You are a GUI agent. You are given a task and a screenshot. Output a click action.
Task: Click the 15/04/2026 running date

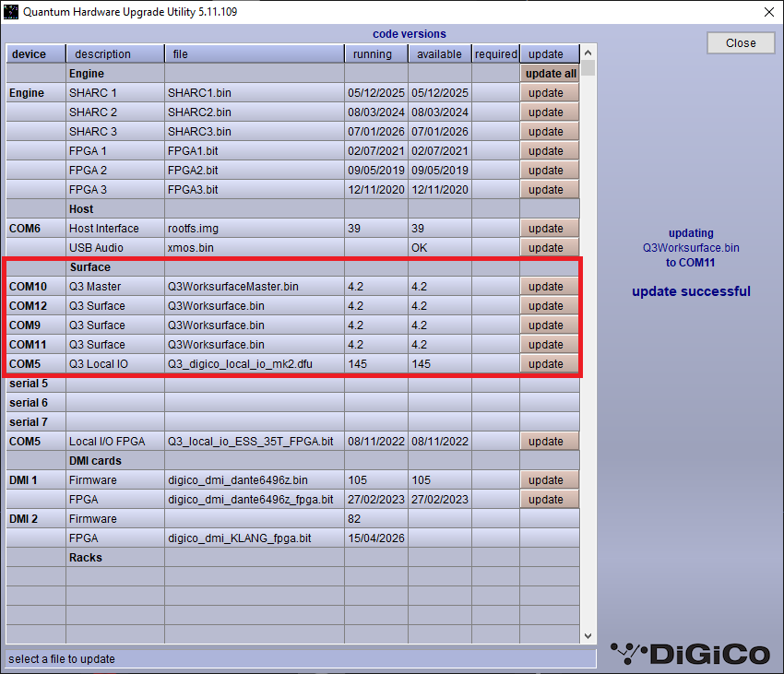376,538
